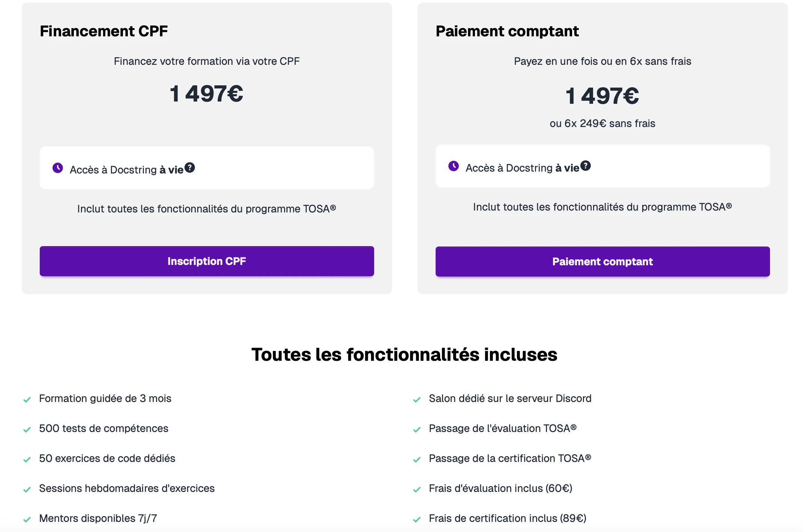Click the Paiement comptant purple button
This screenshot has width=803, height=532.
pyautogui.click(x=602, y=262)
